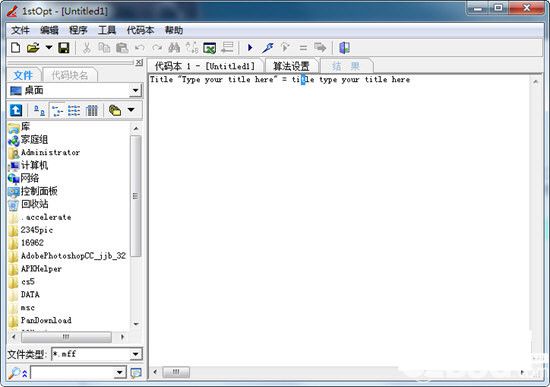The image size is (550, 387).
Task: Select the .accelerate folder
Action: pyautogui.click(x=46, y=217)
